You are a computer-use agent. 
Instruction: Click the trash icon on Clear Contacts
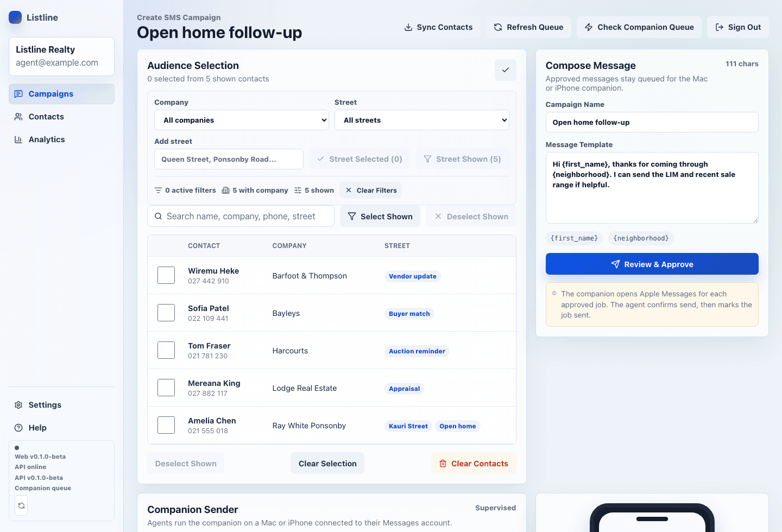tap(443, 464)
